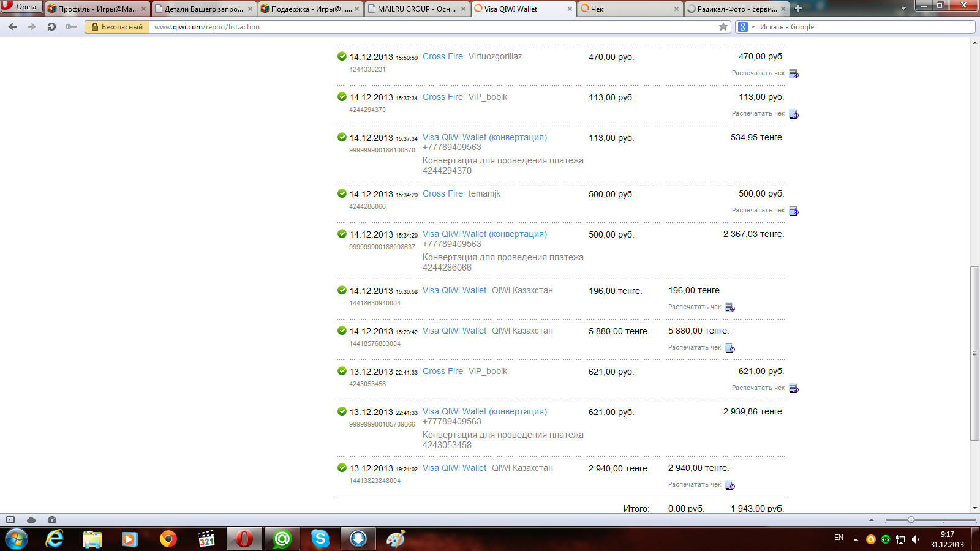Show hidden system tray icons

[x=856, y=539]
